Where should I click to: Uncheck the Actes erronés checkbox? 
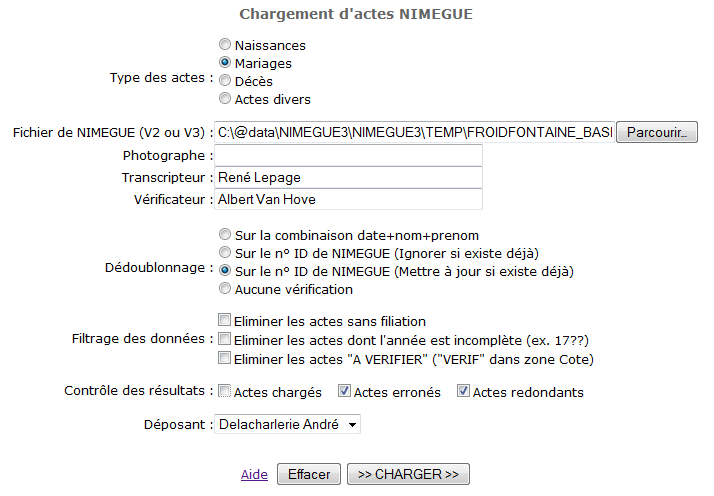(344, 392)
